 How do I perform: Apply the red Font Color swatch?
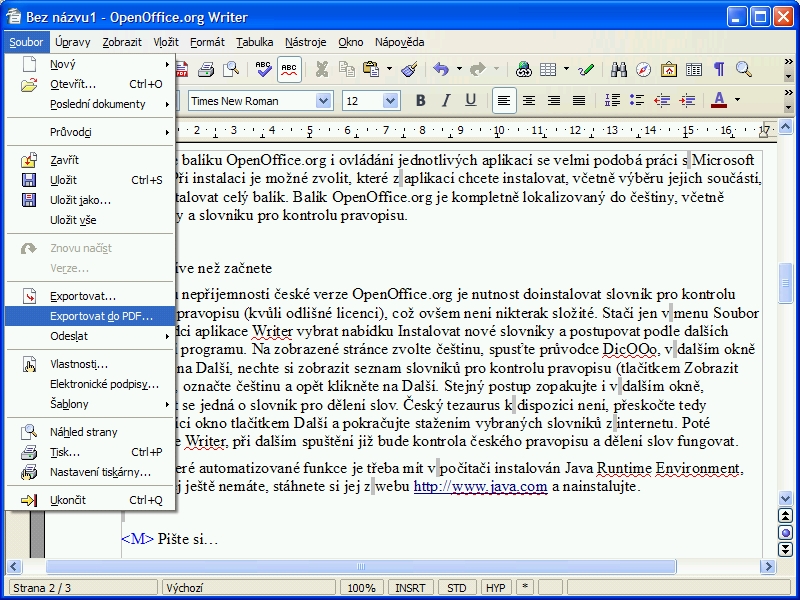tap(719, 100)
